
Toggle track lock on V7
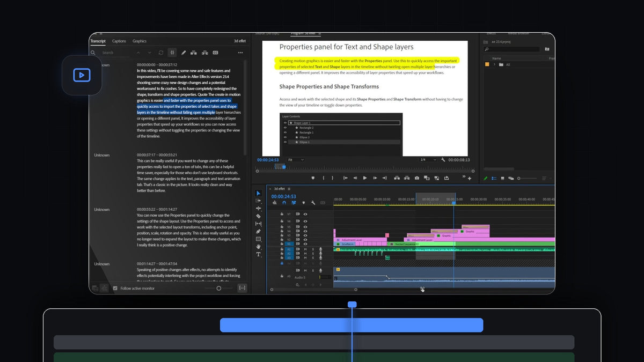click(x=282, y=214)
